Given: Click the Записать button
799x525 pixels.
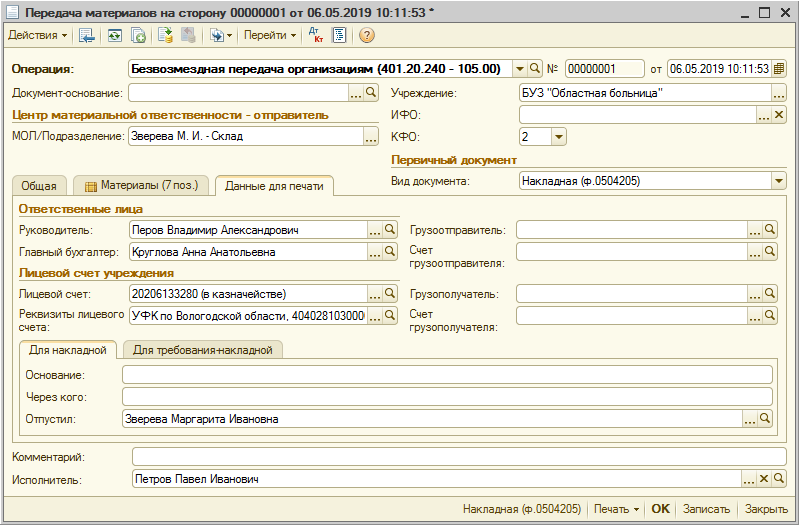Looking at the screenshot, I should click(x=706, y=509).
